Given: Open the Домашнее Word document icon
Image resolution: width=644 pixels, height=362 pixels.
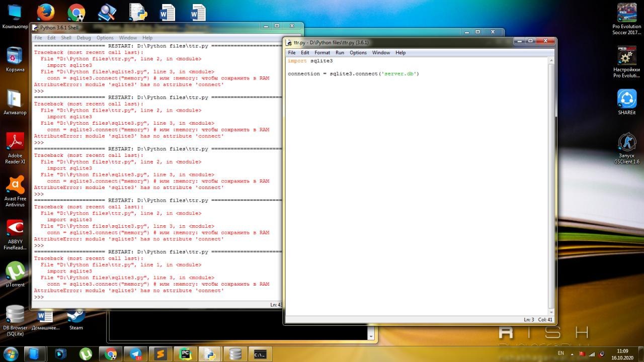Looking at the screenshot, I should tap(45, 321).
